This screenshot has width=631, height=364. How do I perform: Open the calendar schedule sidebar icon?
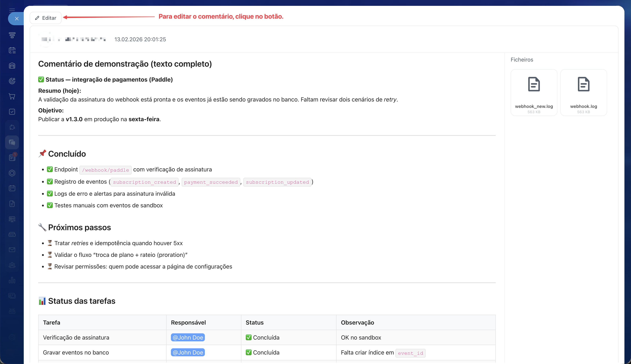point(12,50)
